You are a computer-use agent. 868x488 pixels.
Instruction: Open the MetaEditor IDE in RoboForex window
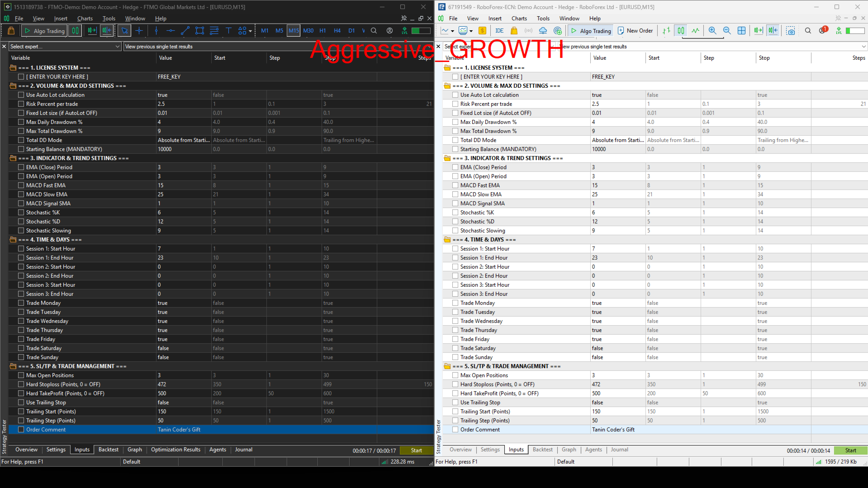[499, 31]
